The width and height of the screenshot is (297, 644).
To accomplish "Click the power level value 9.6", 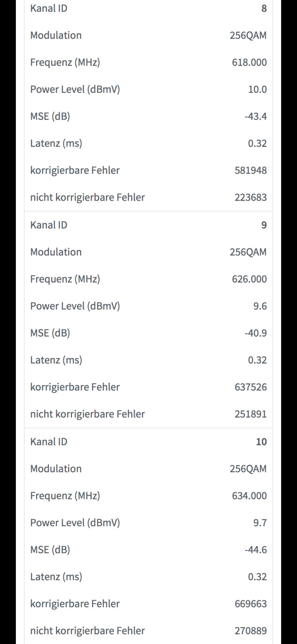I will [260, 306].
